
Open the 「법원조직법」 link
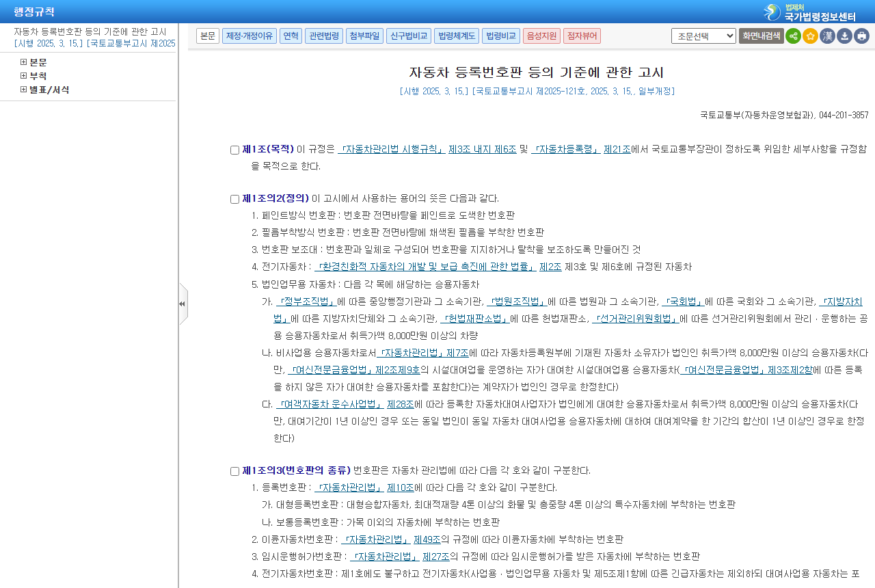click(517, 302)
